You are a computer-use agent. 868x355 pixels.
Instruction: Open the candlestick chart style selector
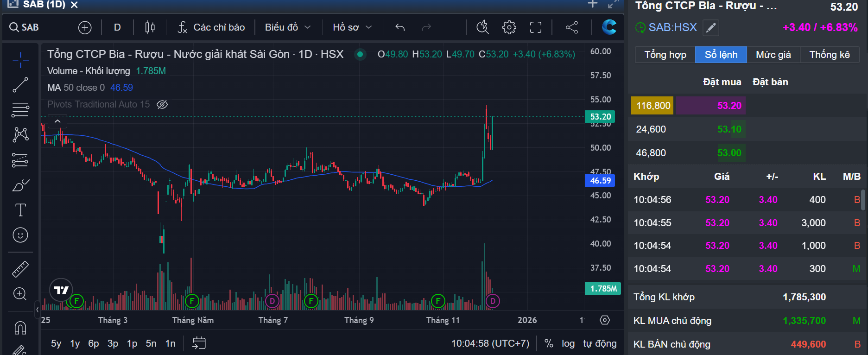[x=150, y=28]
